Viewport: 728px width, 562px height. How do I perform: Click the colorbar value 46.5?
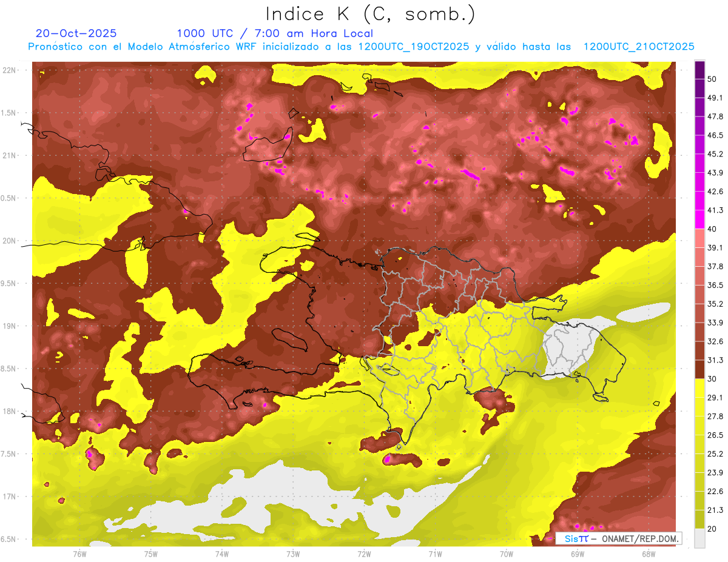715,135
